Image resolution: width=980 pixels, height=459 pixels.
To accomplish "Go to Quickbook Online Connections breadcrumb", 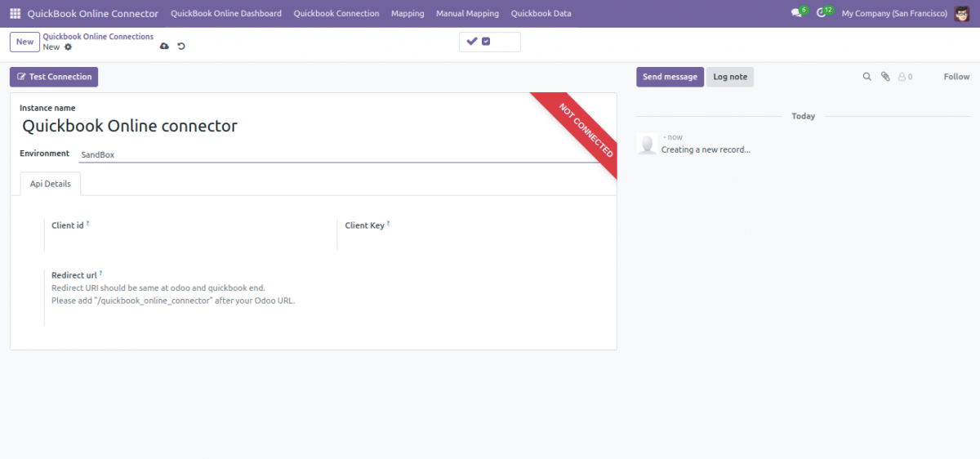I will pos(98,37).
